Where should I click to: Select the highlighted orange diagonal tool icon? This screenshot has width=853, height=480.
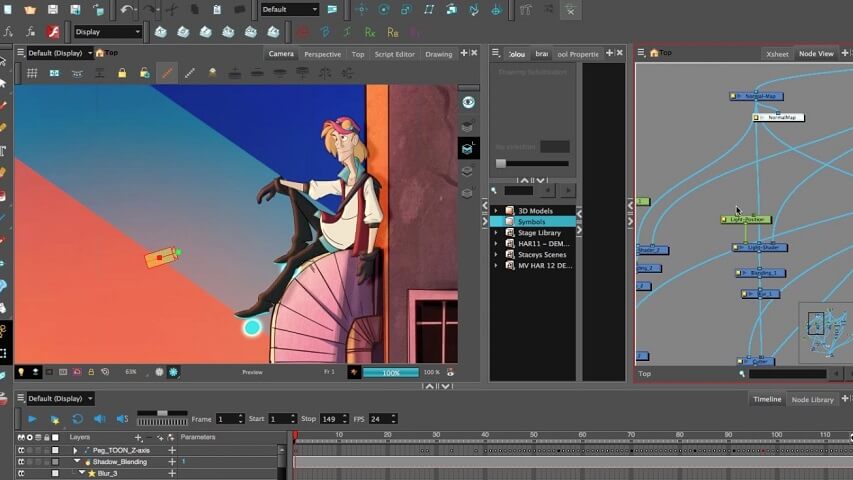(x=167, y=73)
